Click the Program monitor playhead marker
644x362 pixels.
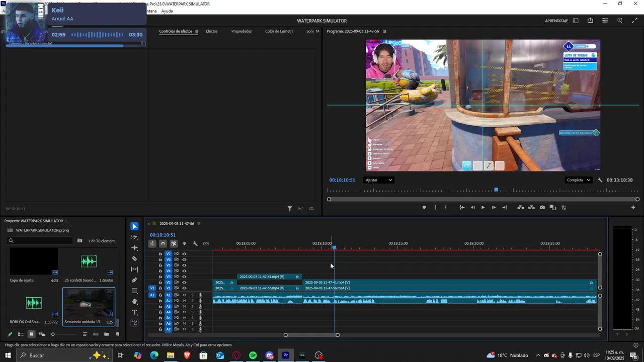[496, 190]
